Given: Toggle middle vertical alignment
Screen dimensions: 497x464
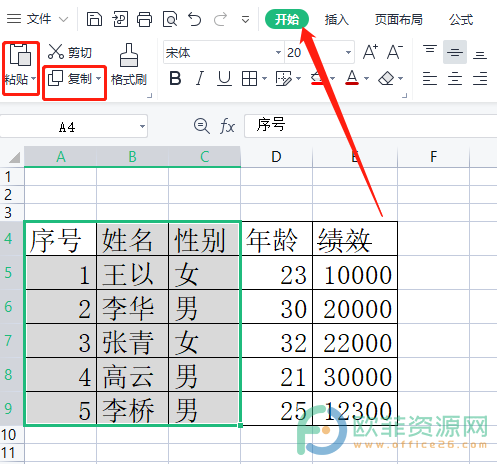Looking at the screenshot, I should pyautogui.click(x=455, y=52).
